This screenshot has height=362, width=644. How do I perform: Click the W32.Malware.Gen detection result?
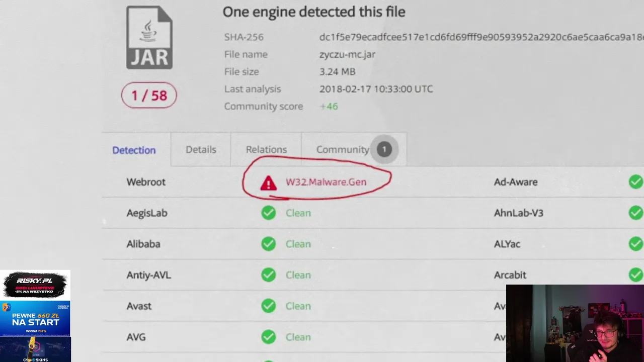[x=326, y=182]
